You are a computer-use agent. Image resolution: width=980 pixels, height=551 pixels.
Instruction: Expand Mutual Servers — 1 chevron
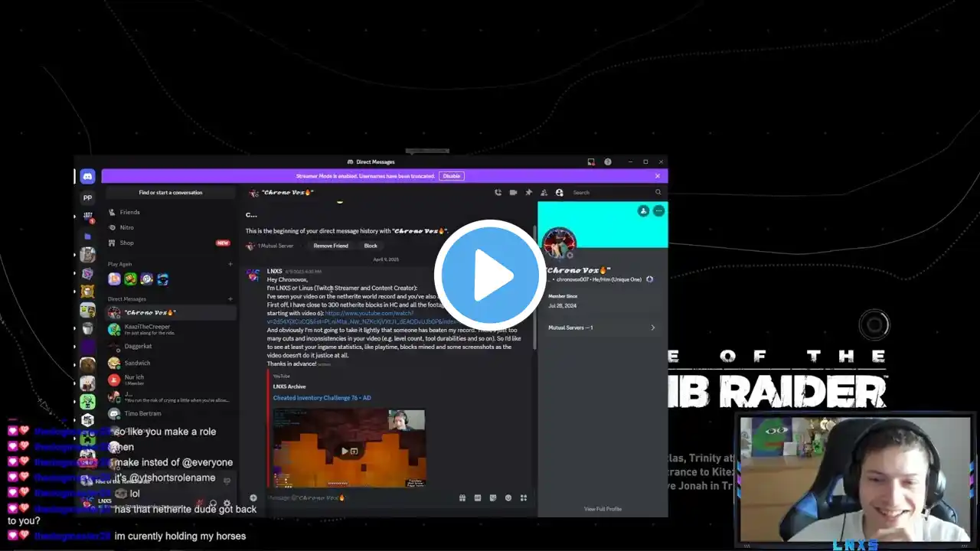click(653, 328)
